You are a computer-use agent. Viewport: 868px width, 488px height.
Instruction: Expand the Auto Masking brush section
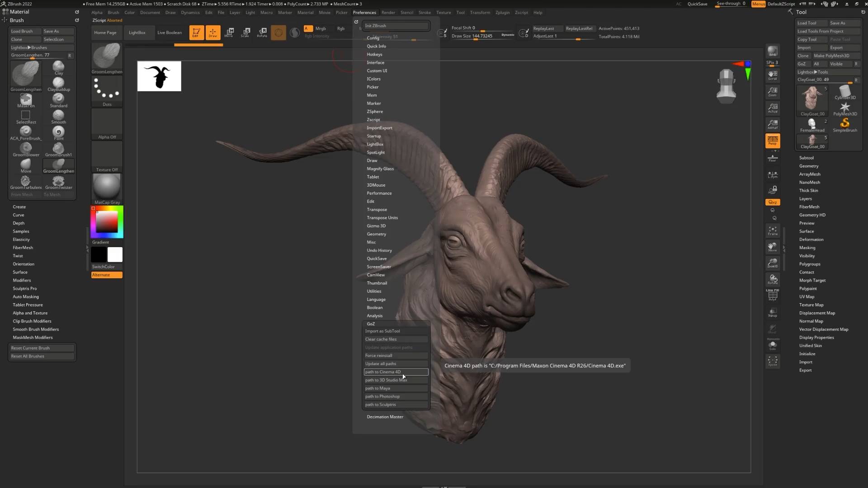click(x=26, y=296)
